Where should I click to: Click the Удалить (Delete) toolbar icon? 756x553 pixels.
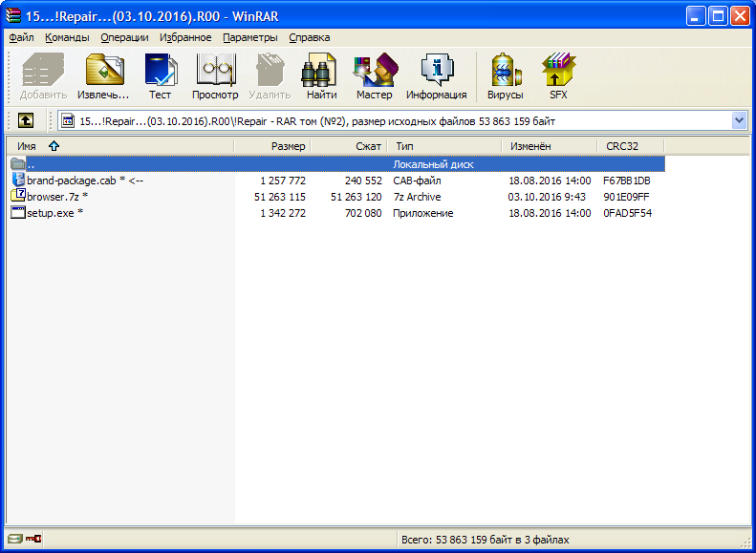270,77
